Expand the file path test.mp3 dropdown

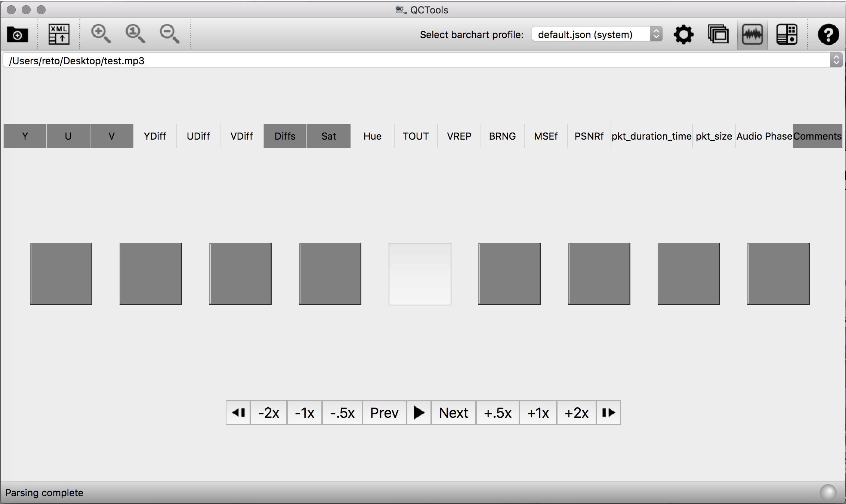coord(836,60)
